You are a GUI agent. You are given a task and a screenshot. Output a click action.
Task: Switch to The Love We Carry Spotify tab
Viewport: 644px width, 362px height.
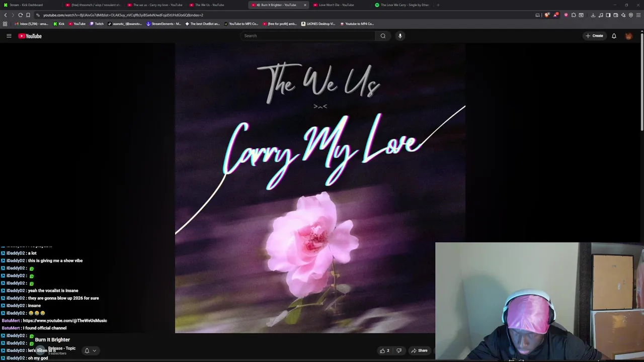[402, 5]
